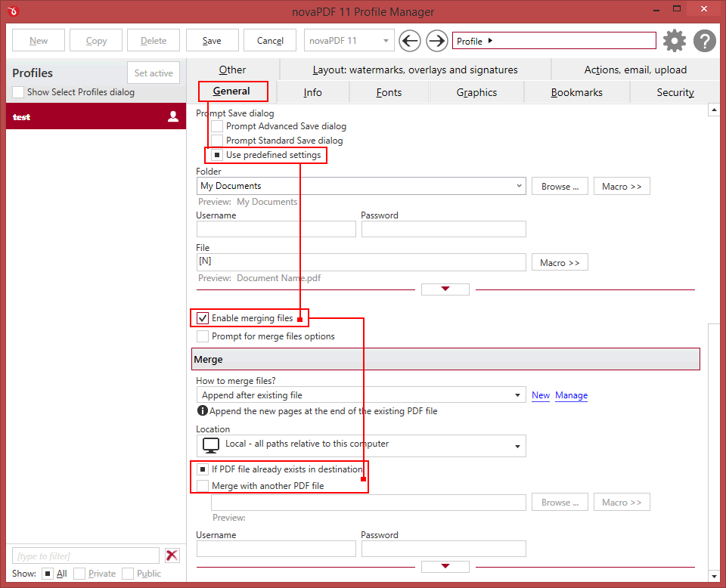The width and height of the screenshot is (726, 588).
Task: Click the New merge link
Action: pyautogui.click(x=540, y=395)
